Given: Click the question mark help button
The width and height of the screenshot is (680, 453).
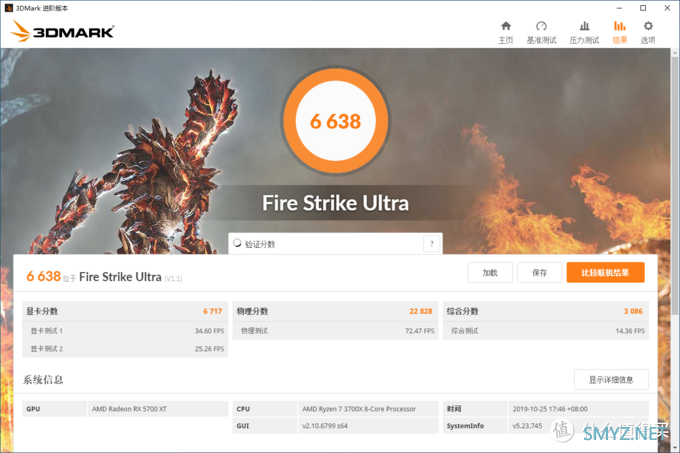Looking at the screenshot, I should point(432,244).
